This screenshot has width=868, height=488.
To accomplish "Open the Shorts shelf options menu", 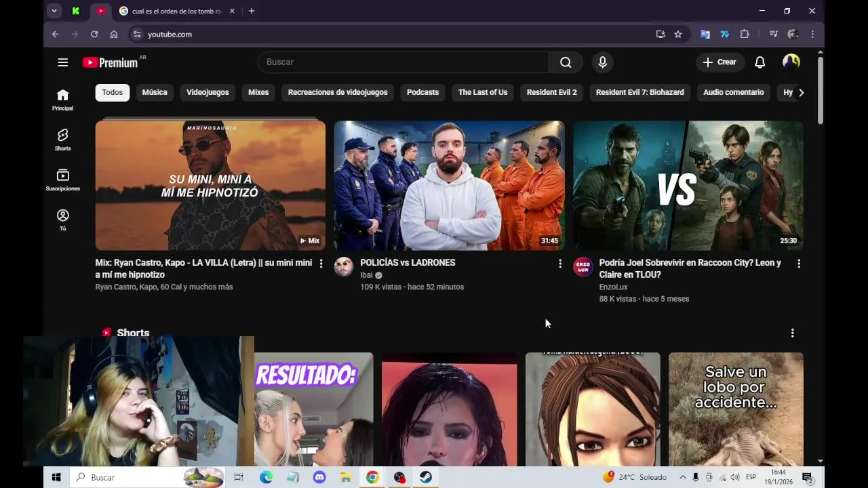I will click(792, 333).
